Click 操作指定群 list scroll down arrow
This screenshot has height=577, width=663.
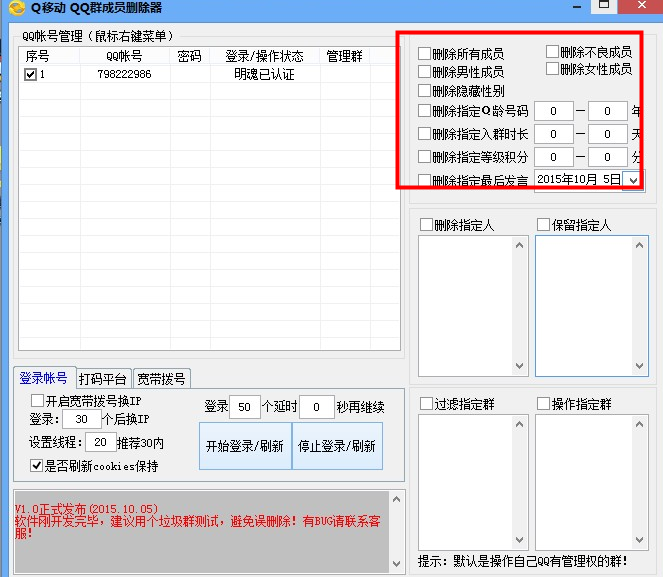coord(639,540)
